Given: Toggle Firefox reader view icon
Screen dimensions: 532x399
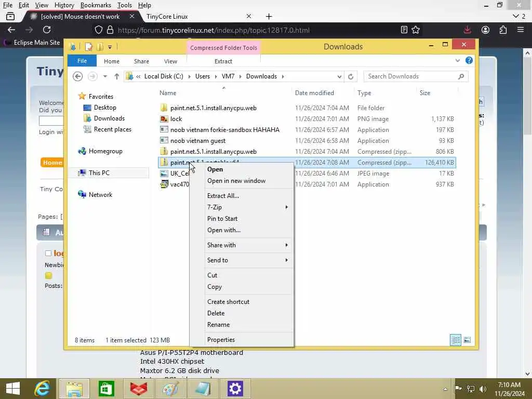Looking at the screenshot, I should [x=404, y=30].
